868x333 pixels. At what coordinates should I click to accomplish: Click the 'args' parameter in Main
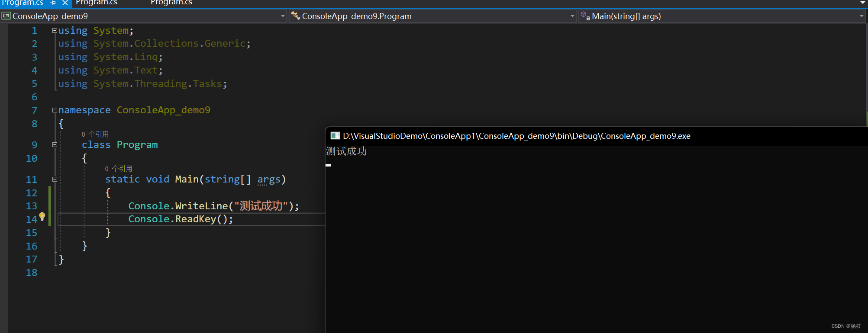pos(269,179)
